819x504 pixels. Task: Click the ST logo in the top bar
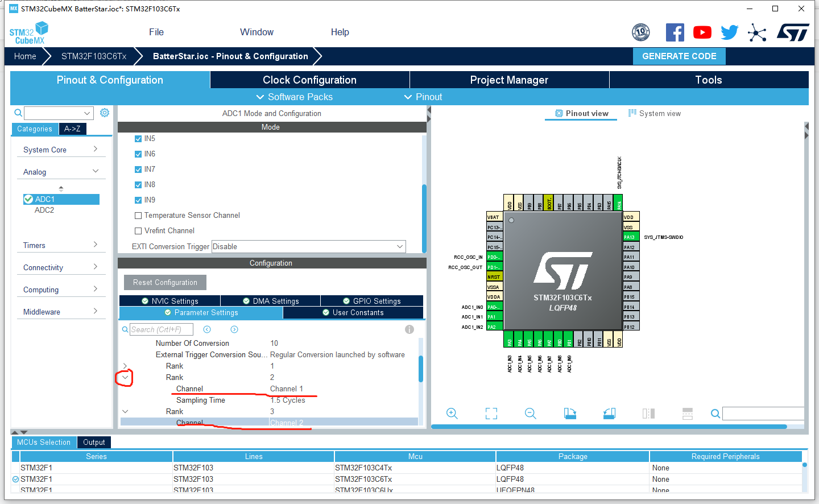click(x=793, y=32)
